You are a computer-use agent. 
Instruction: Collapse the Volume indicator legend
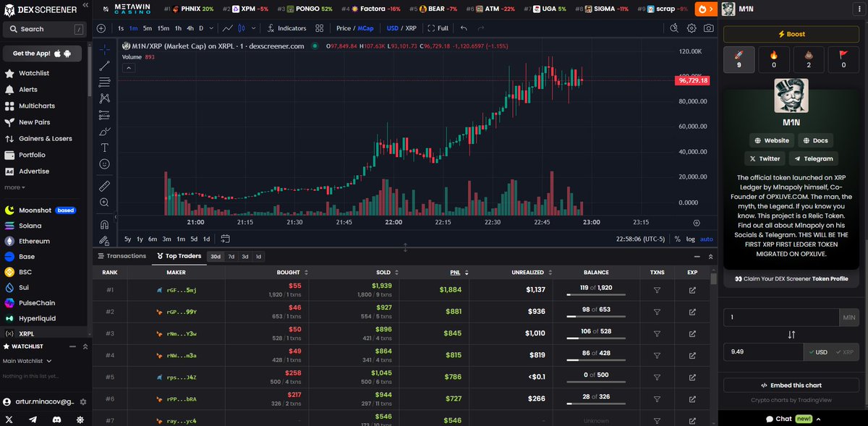click(129, 68)
